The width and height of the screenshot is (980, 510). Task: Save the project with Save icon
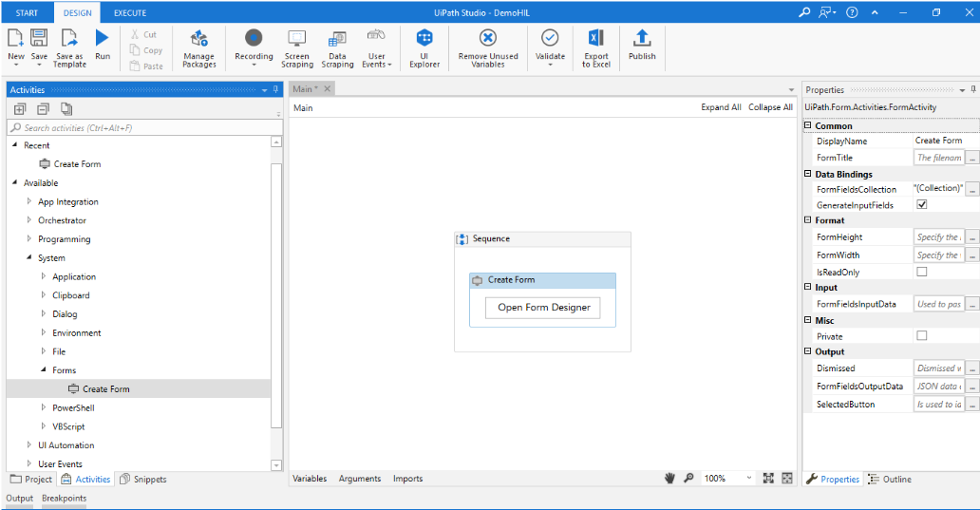(39, 39)
